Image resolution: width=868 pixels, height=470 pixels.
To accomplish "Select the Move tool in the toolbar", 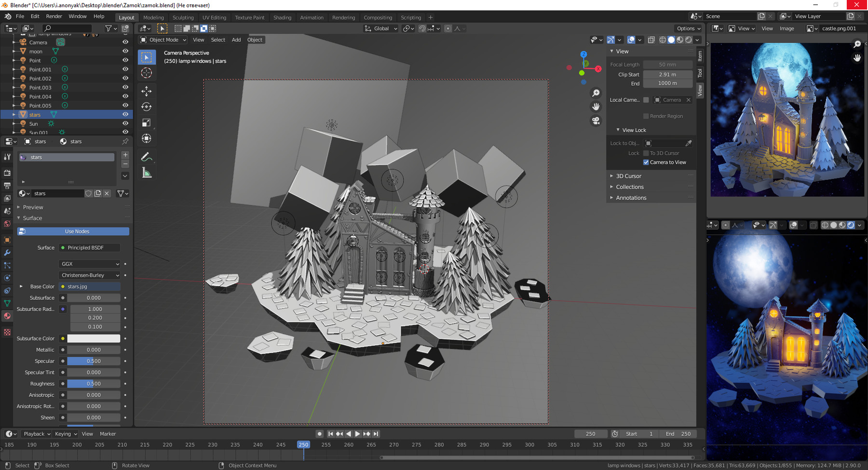I will (147, 91).
